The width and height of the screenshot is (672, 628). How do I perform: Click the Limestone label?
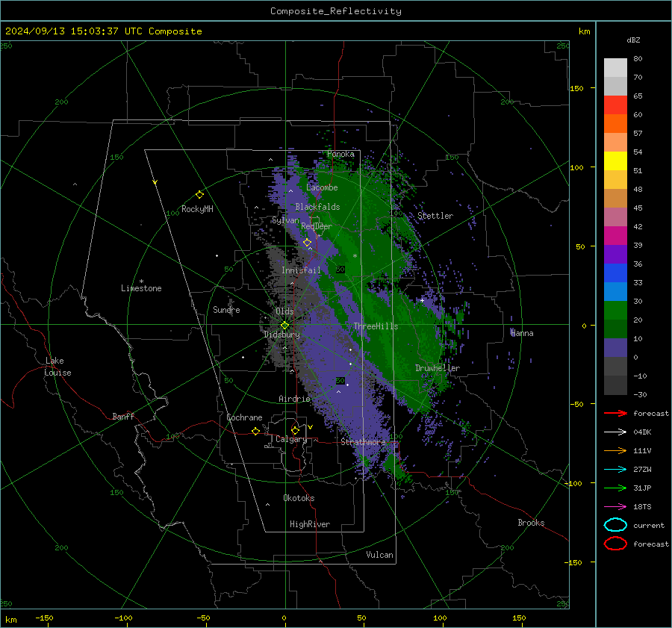tap(141, 288)
